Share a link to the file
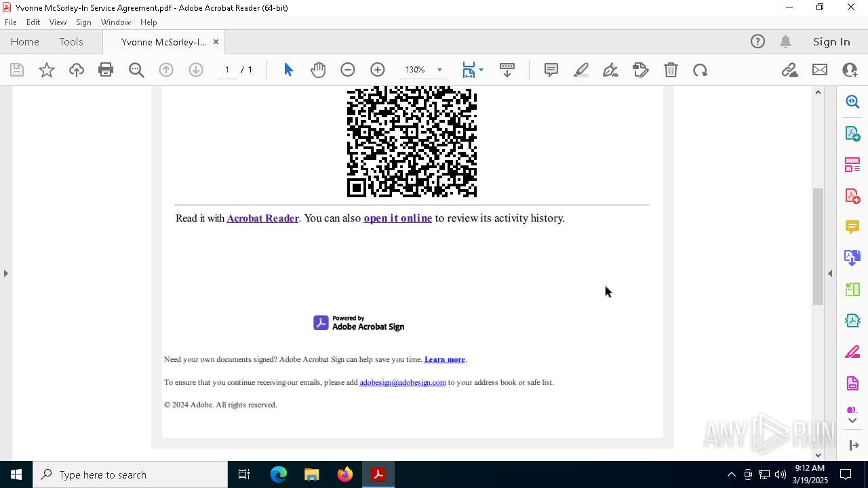This screenshot has height=488, width=868. 789,70
